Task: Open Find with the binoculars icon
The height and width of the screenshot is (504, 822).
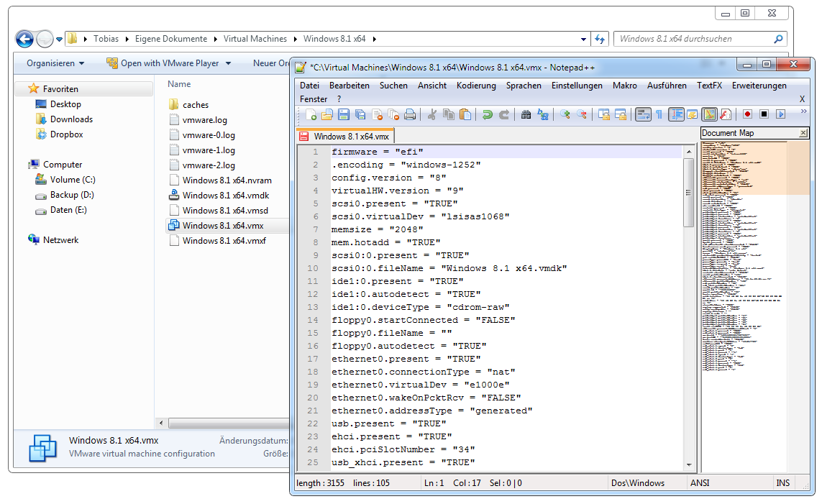Action: click(526, 114)
